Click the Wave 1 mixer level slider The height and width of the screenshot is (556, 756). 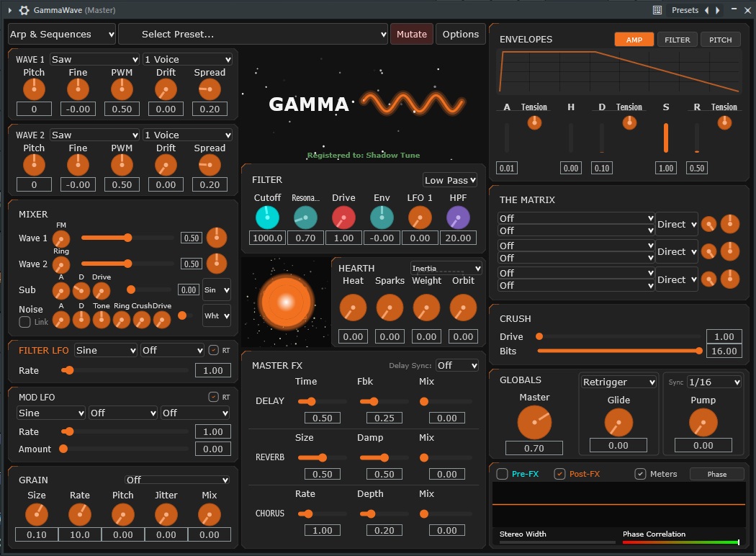(x=127, y=238)
